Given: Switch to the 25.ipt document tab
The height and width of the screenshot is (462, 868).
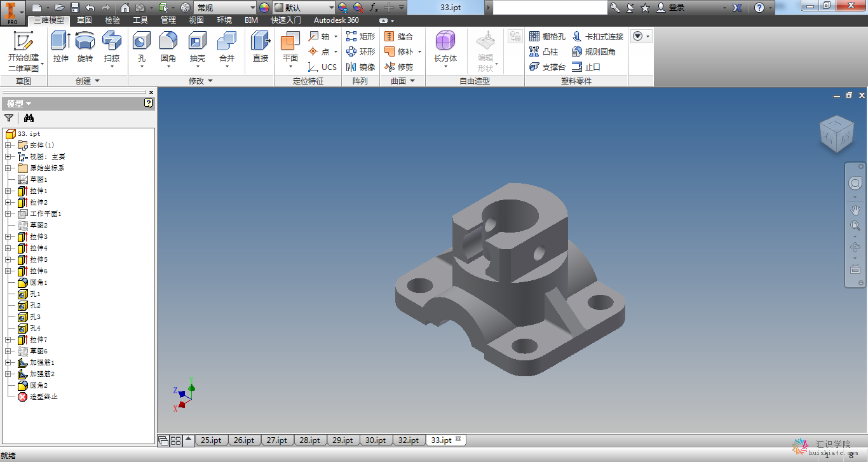Looking at the screenshot, I should (x=211, y=440).
